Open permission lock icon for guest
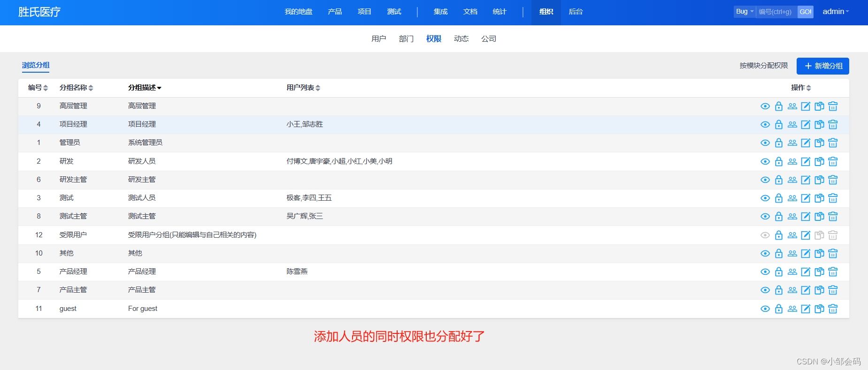 pos(779,309)
